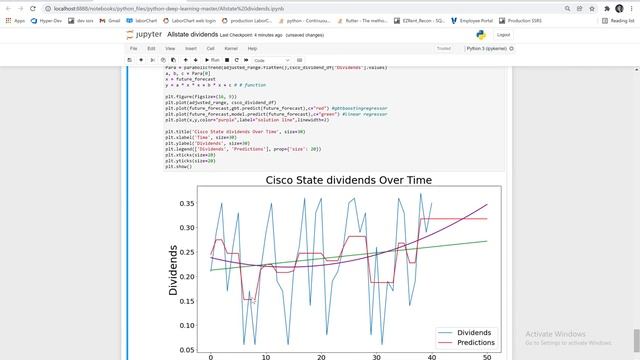
Task: Open the Apps bookmarks shortcut
Action: (x=15, y=20)
